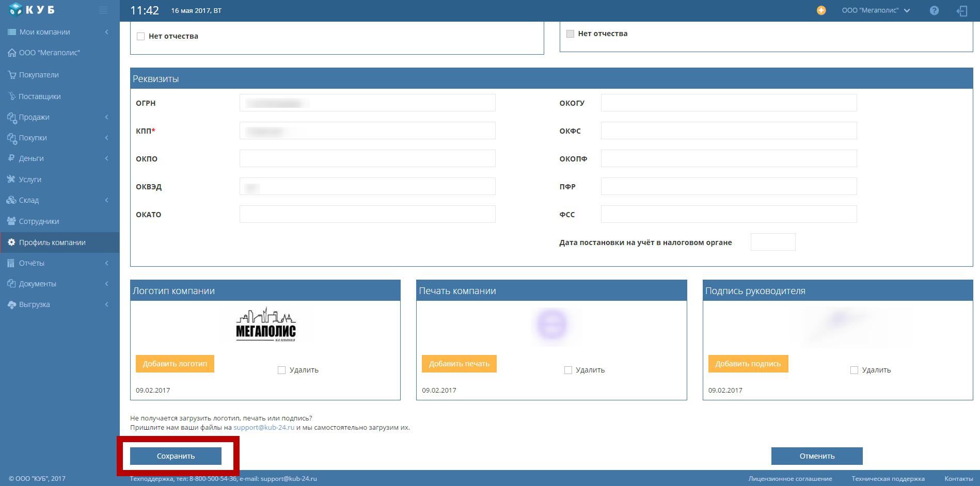The width and height of the screenshot is (980, 486).
Task: Focus the ОКАТО input field
Action: click(x=368, y=214)
